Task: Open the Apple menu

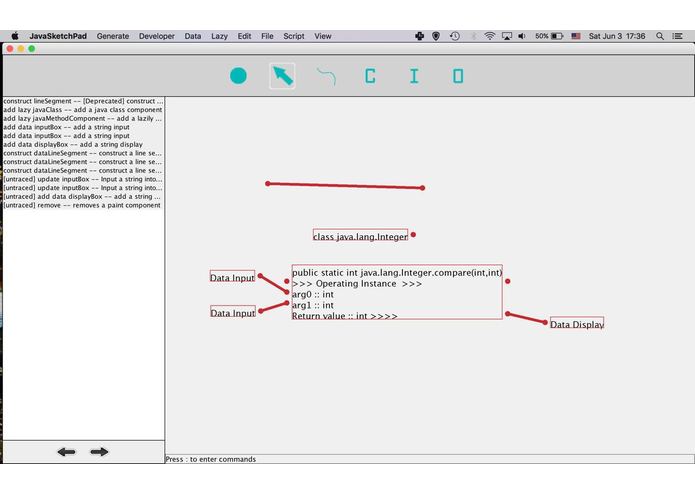Action: [15, 36]
